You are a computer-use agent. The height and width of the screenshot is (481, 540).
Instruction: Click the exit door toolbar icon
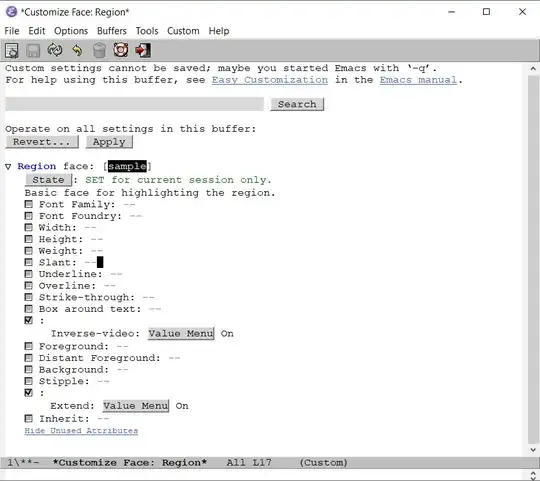pyautogui.click(x=143, y=50)
